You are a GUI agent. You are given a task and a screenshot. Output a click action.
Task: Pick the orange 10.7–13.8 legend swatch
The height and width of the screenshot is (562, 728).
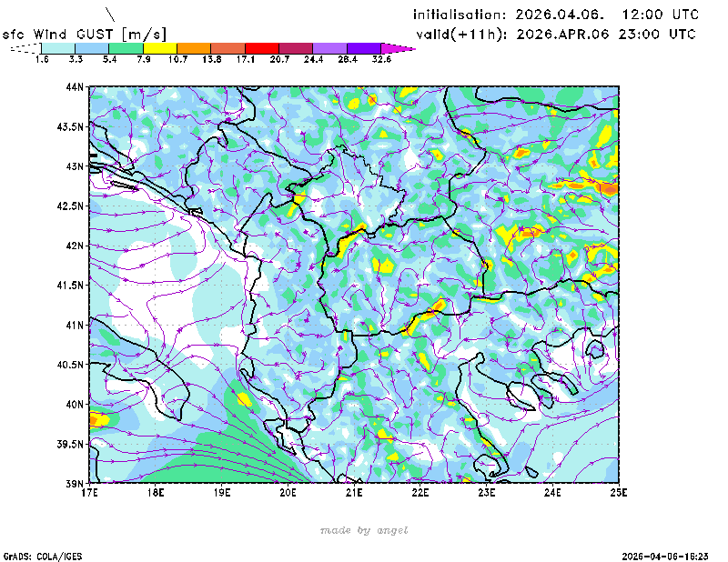[x=194, y=48]
